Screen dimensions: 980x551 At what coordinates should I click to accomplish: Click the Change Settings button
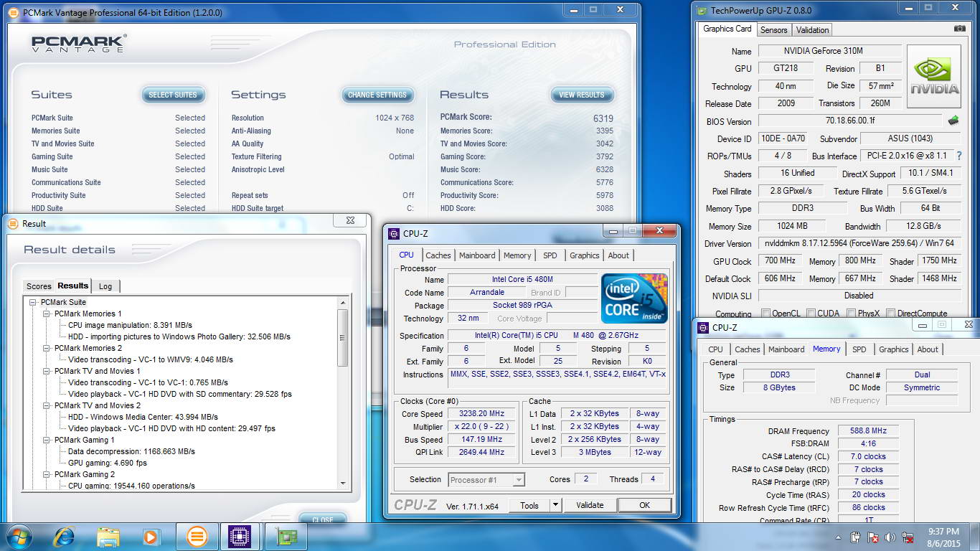[377, 95]
